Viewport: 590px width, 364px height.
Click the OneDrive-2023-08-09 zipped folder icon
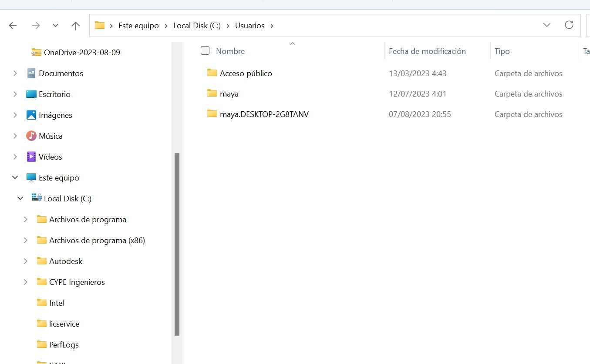click(37, 52)
